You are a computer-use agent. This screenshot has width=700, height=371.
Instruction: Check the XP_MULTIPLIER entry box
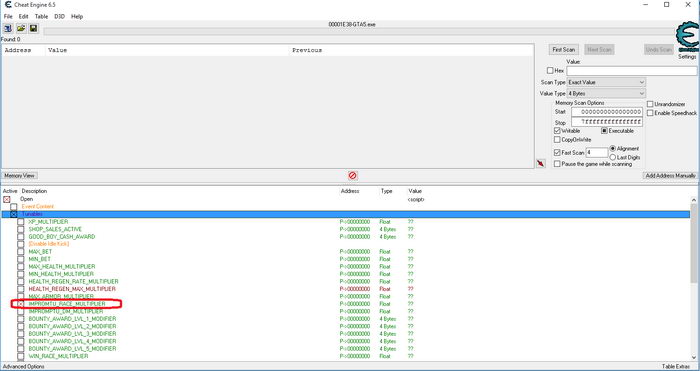21,222
